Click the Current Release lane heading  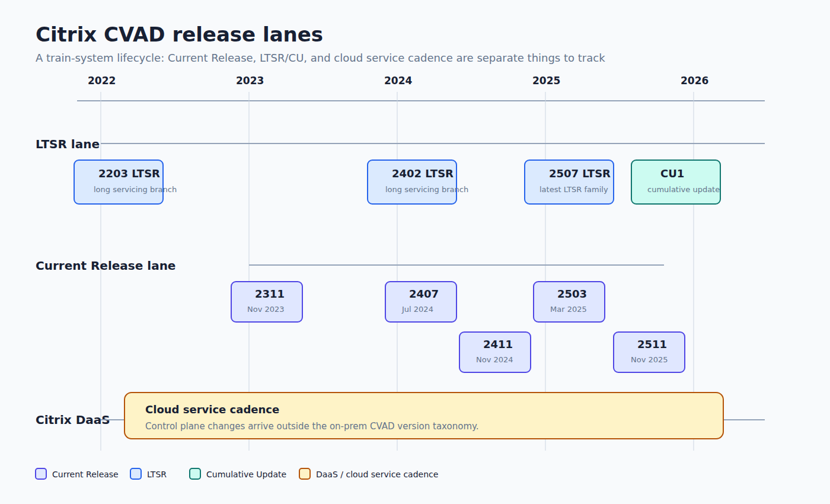[106, 266]
